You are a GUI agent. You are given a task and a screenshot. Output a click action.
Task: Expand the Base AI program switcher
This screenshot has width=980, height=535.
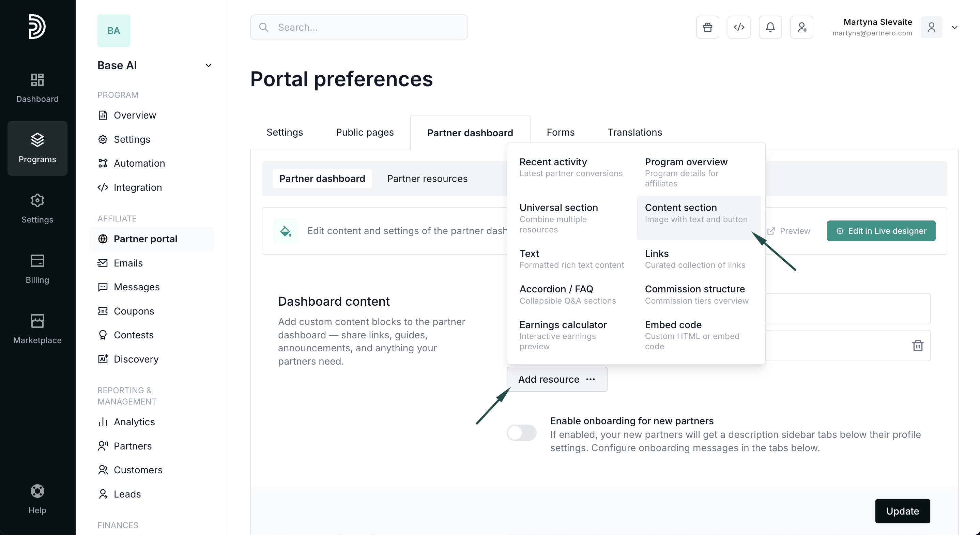coord(208,65)
